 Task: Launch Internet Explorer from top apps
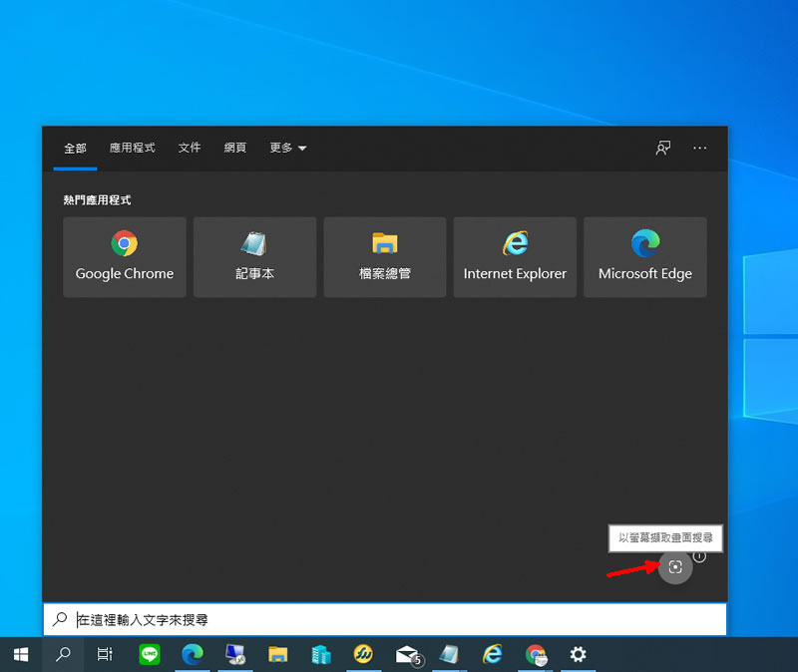(x=515, y=257)
